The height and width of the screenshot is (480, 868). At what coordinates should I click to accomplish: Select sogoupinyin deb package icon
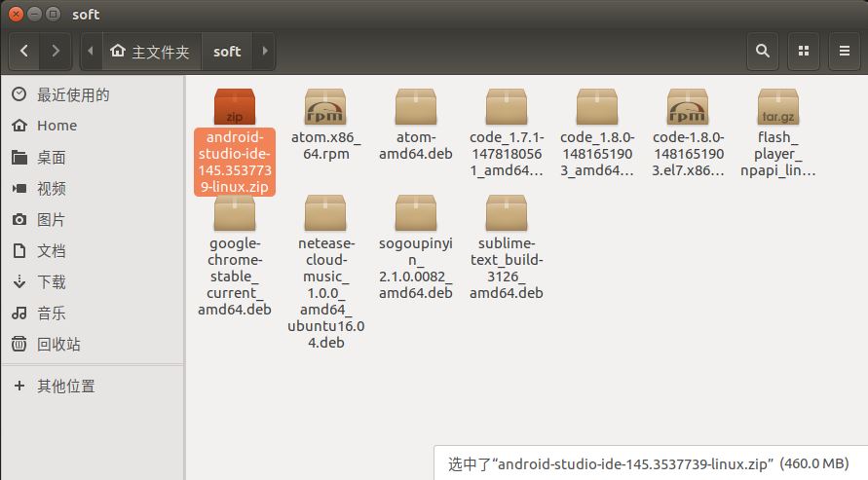416,213
